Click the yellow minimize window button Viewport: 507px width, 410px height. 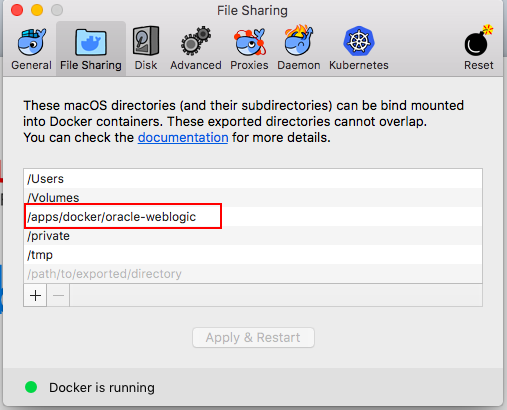click(x=37, y=10)
